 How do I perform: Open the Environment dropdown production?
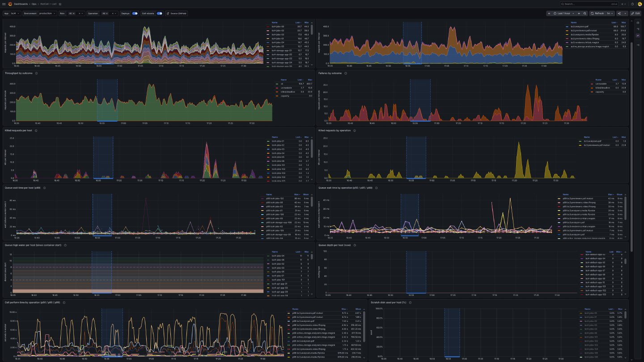pyautogui.click(x=47, y=13)
